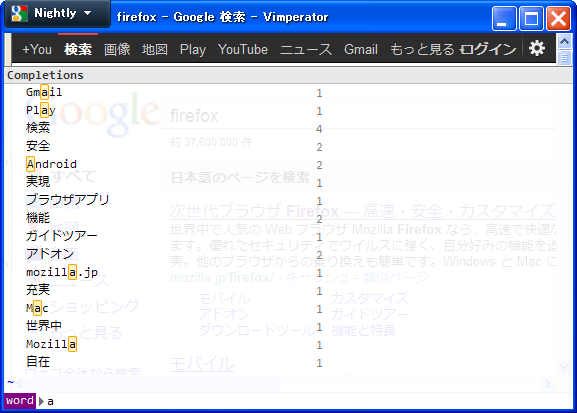Click the page view icon below scrollbar arrow
577x413 pixels.
tap(564, 58)
